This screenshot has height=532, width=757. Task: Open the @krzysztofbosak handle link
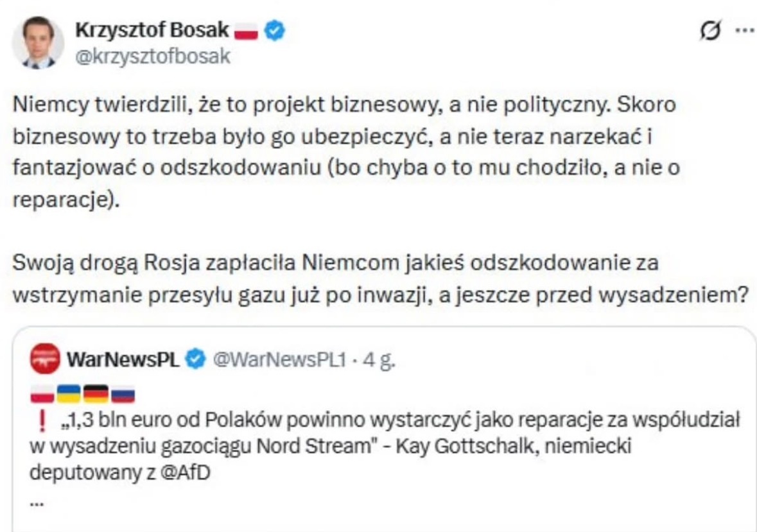[153, 56]
